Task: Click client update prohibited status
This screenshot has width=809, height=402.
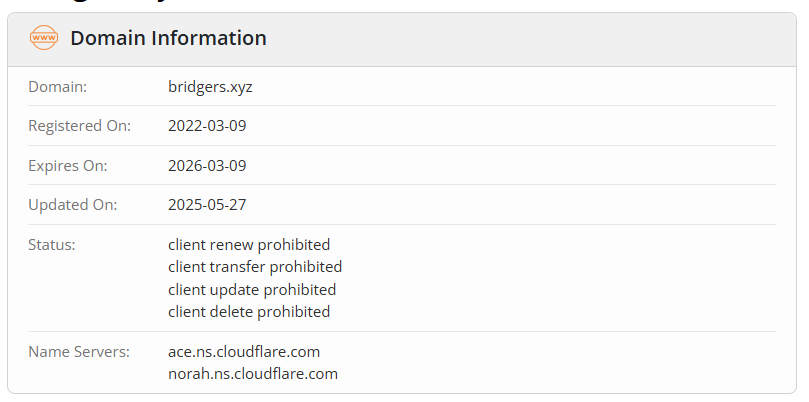Action: tap(252, 289)
